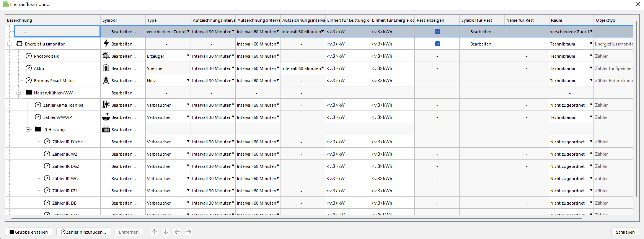
Task: Click the solar panel icon in Photovoltaik row
Action: click(106, 56)
